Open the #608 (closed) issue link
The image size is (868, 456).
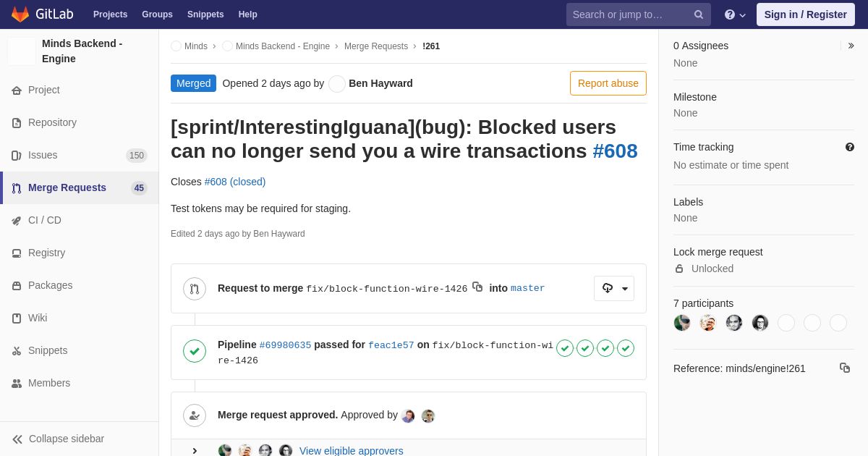point(234,182)
